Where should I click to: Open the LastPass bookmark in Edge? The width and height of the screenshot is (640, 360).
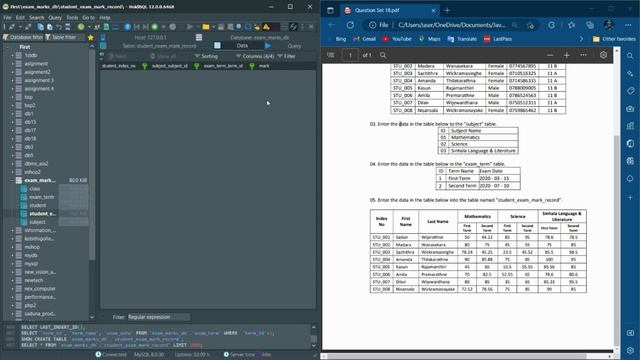tap(498, 39)
